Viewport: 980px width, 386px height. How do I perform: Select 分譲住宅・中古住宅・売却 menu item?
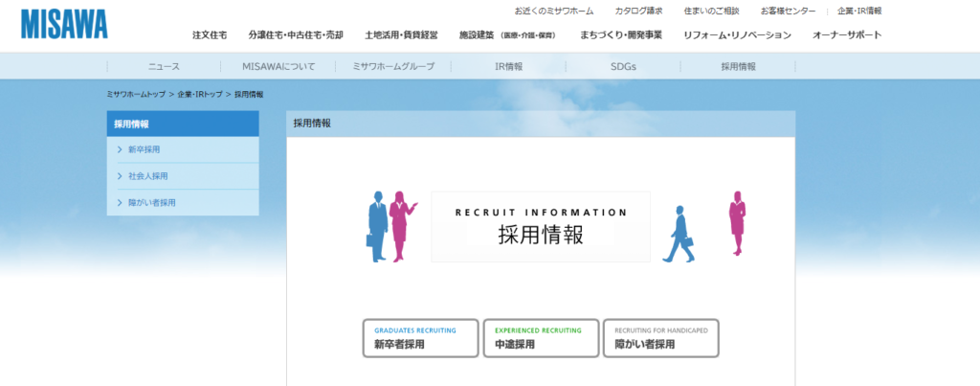[296, 35]
